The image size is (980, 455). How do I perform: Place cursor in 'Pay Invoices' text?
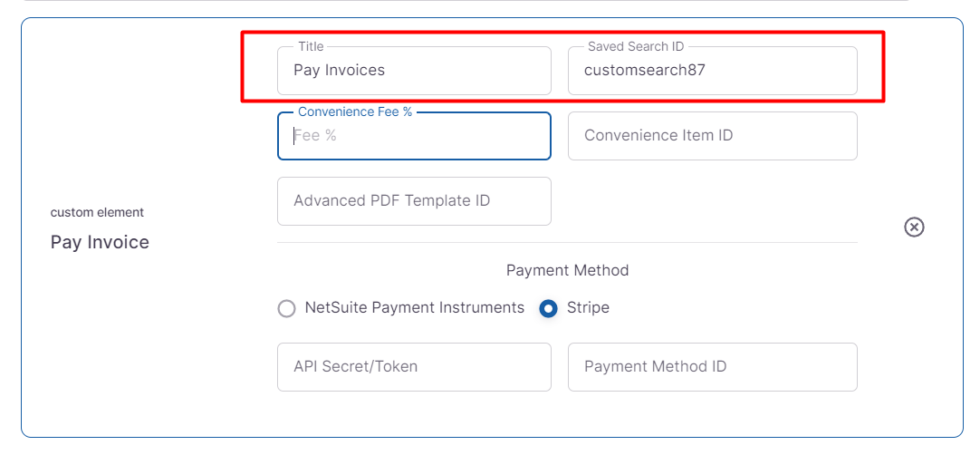(x=339, y=70)
